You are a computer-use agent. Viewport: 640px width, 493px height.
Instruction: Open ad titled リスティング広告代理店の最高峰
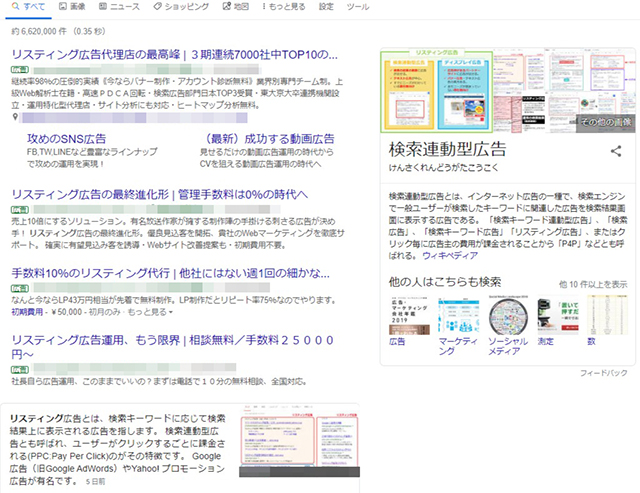175,54
